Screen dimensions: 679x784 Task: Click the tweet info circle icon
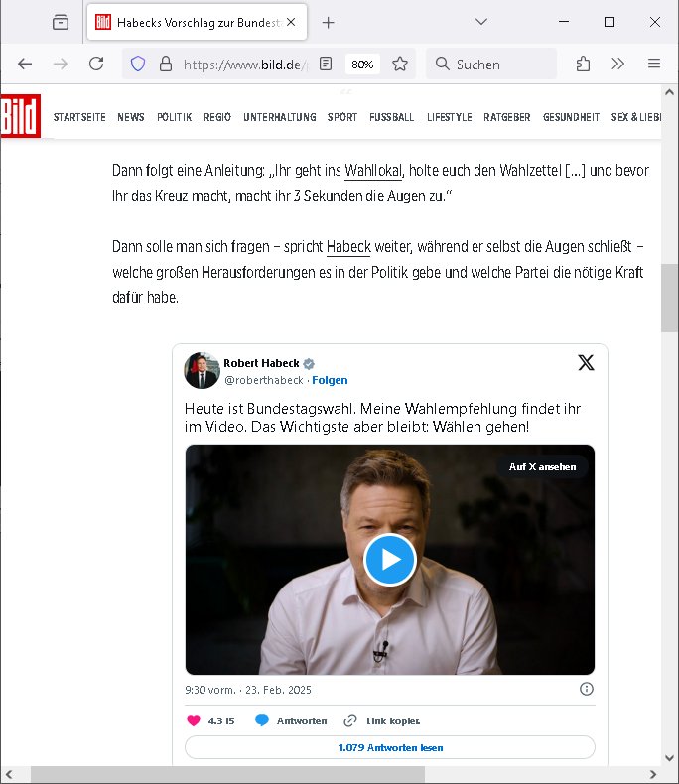[586, 689]
